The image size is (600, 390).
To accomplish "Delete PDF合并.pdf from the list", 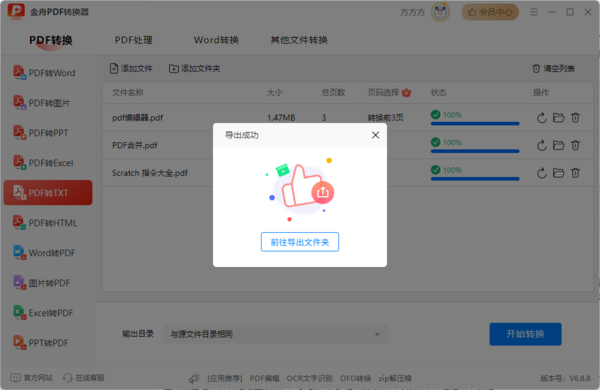I will (576, 145).
